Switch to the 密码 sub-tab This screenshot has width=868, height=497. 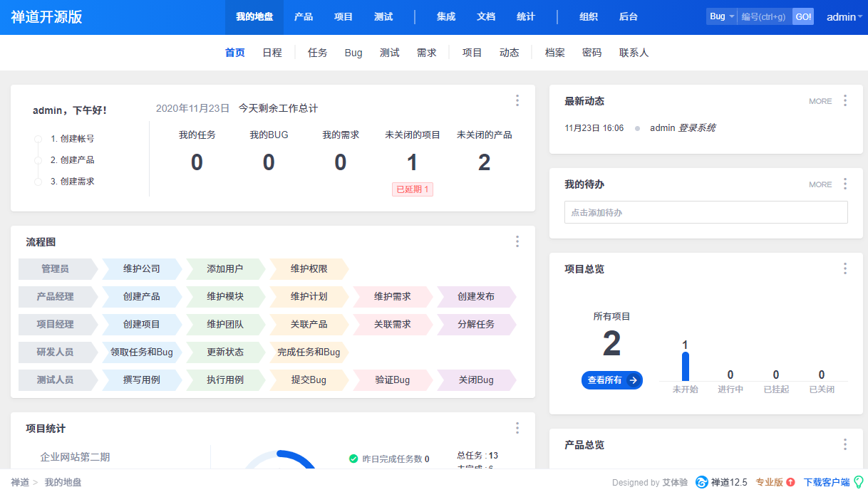[x=592, y=53]
